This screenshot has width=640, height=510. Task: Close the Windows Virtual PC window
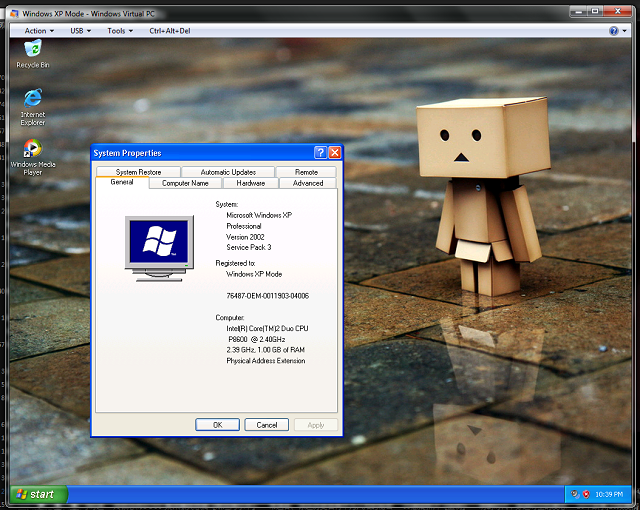click(618, 11)
